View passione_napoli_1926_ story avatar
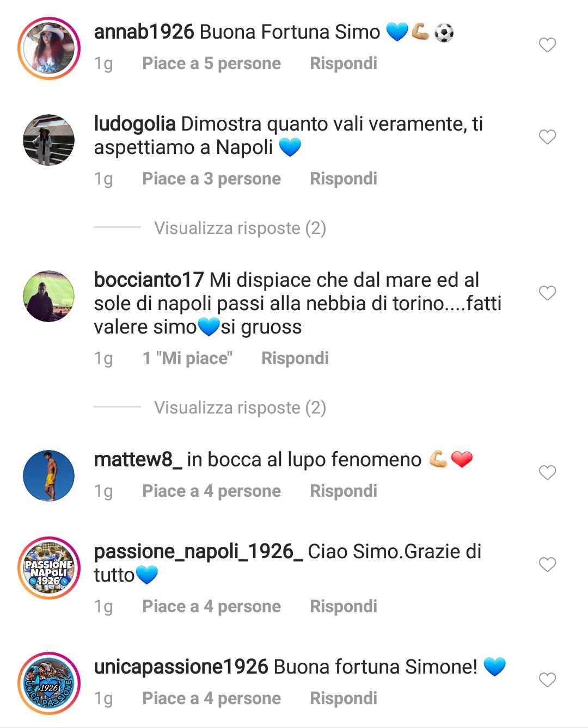Viewport: 588px width, 728px height. click(x=49, y=568)
